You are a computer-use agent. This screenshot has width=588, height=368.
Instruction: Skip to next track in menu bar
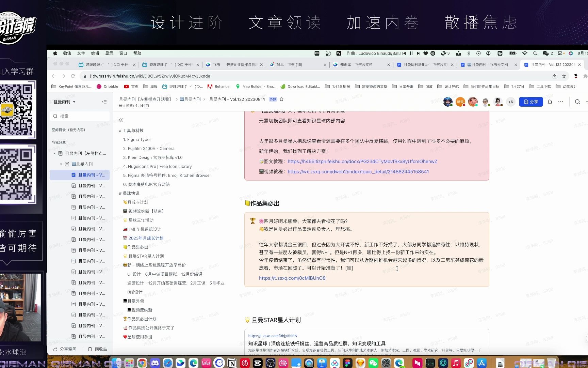(418, 53)
